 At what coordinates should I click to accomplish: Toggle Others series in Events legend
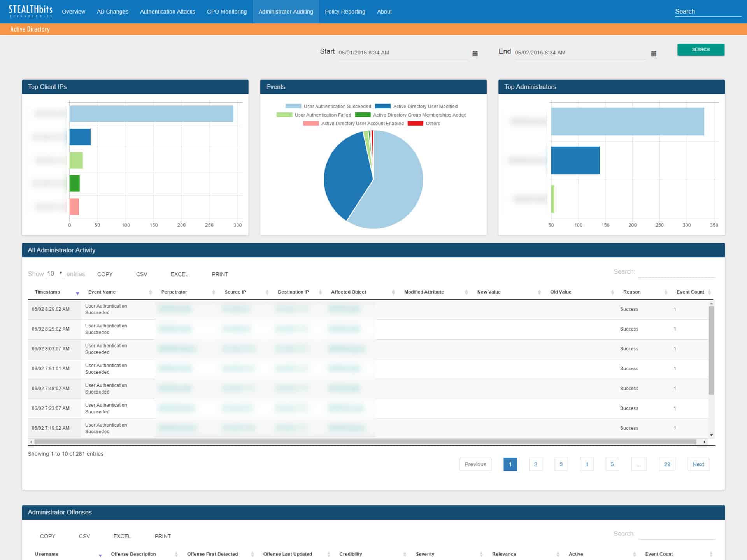click(x=424, y=123)
